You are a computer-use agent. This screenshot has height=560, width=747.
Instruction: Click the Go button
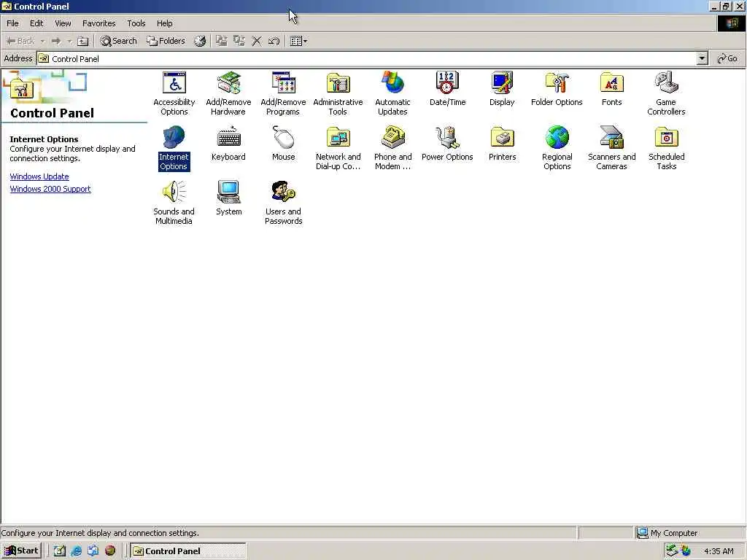727,58
